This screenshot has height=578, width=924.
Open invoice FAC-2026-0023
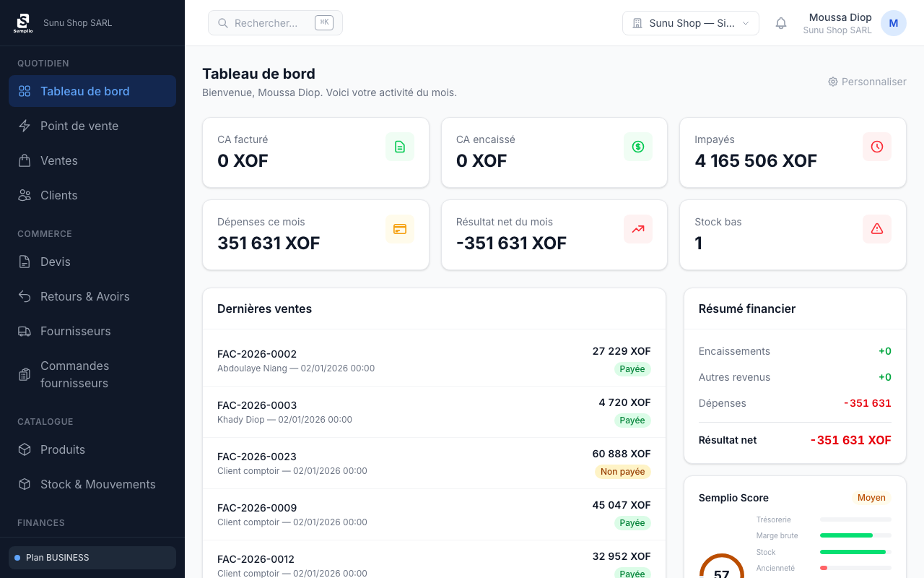click(x=257, y=457)
